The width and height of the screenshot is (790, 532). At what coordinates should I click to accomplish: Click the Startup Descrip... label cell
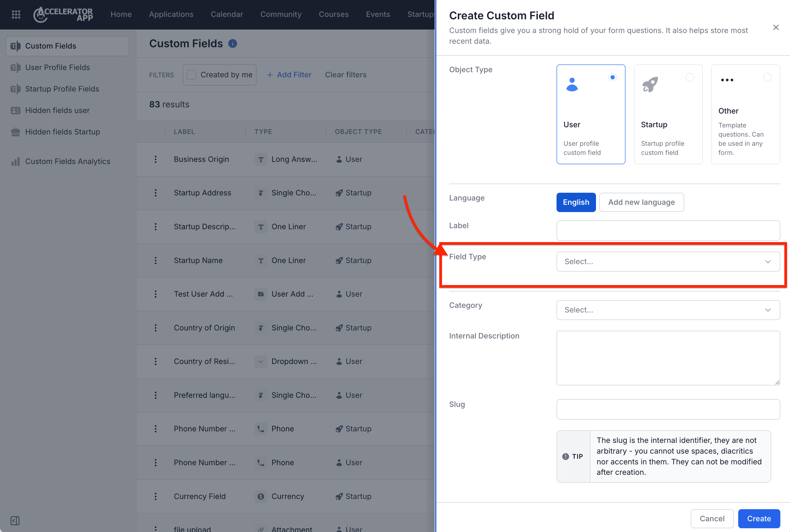point(204,227)
